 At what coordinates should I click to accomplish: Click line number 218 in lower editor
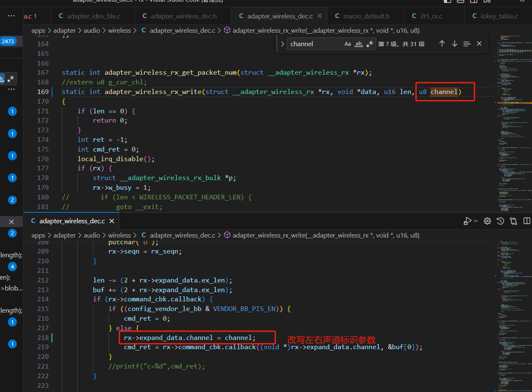click(43, 337)
